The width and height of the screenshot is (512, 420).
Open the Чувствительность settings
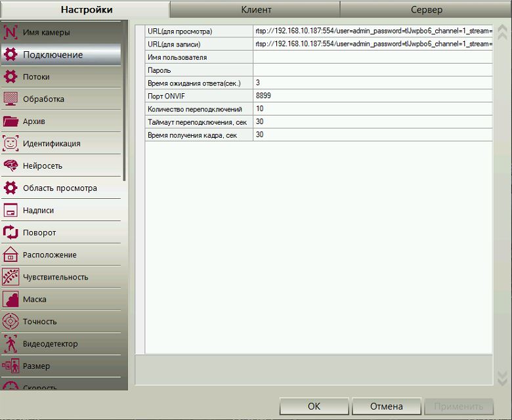pos(61,277)
